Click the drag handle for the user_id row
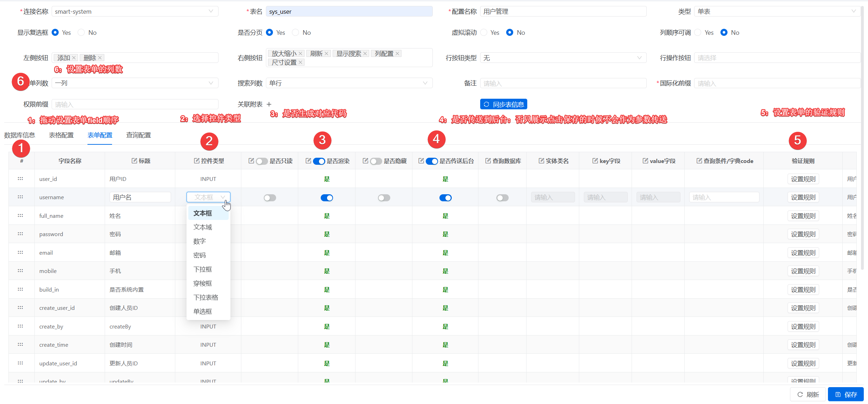 click(20, 178)
